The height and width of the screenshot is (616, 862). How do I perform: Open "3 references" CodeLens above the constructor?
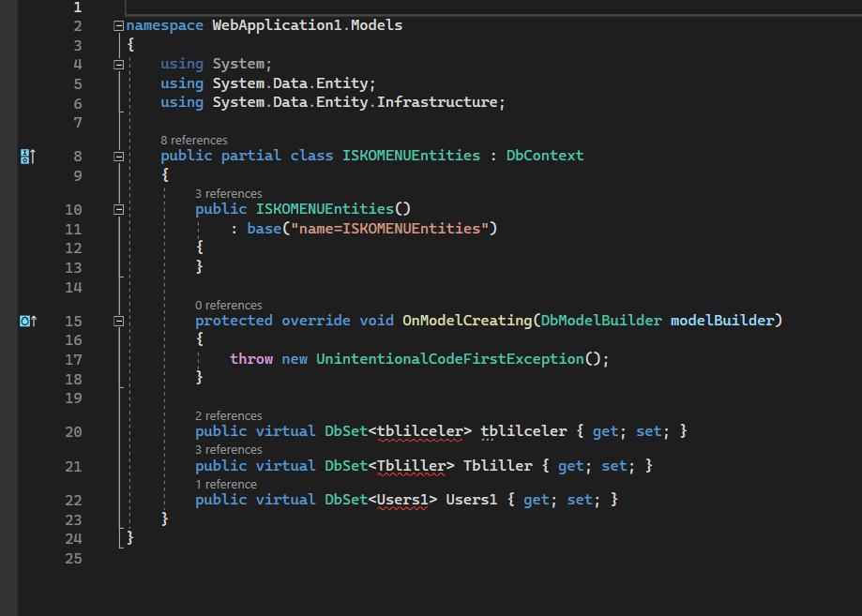[x=228, y=193]
